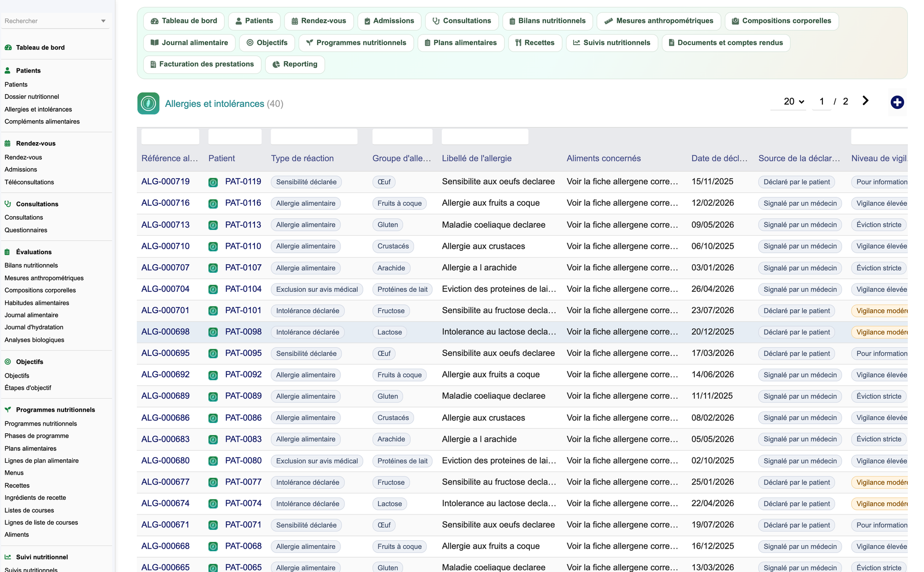
Task: Open the Admissions top tab
Action: click(x=389, y=21)
